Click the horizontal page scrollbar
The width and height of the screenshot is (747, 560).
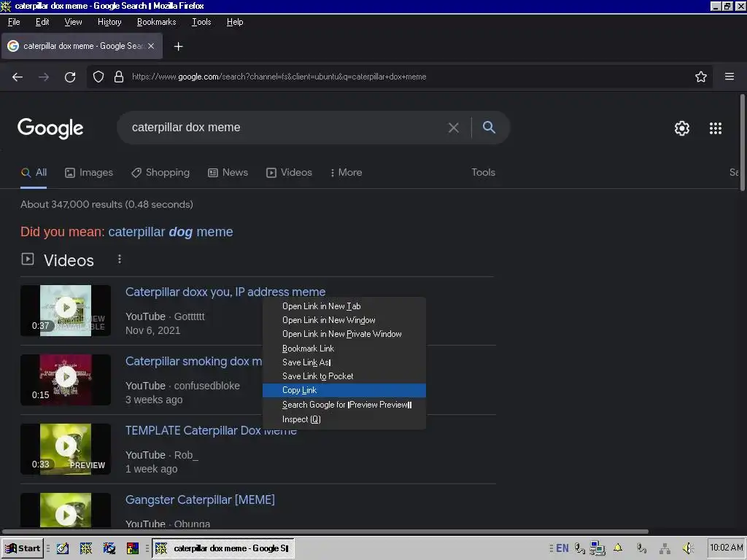click(325, 532)
